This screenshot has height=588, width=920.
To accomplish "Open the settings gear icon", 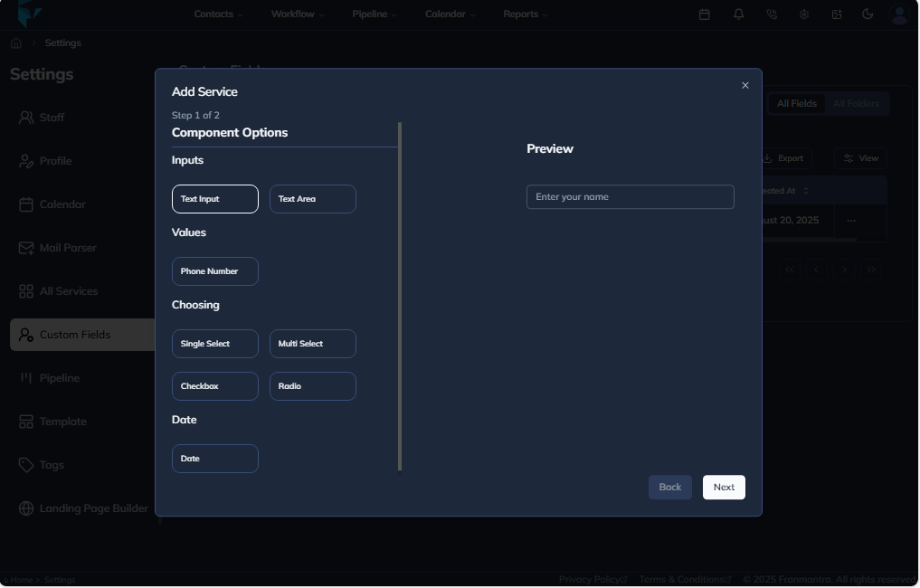I will coord(803,14).
